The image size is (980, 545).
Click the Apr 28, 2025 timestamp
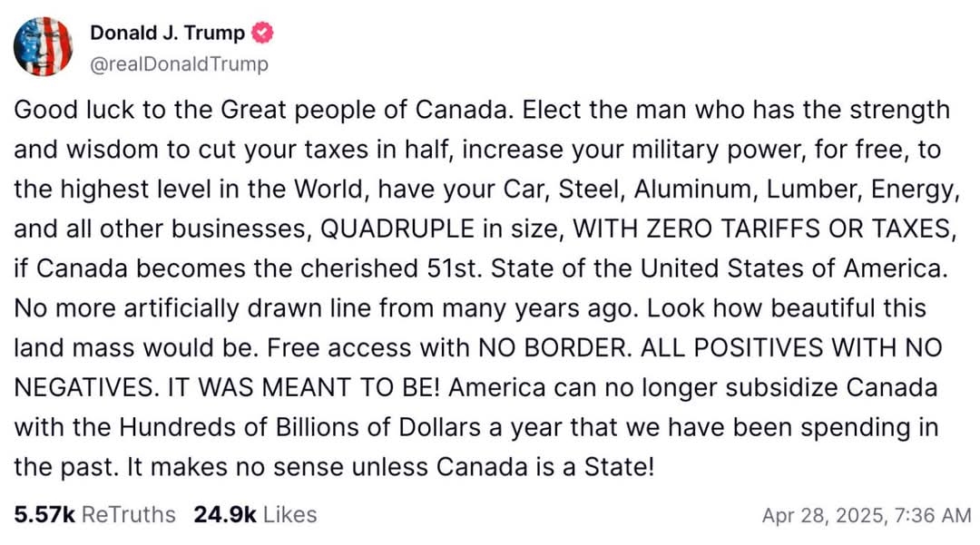(x=867, y=516)
